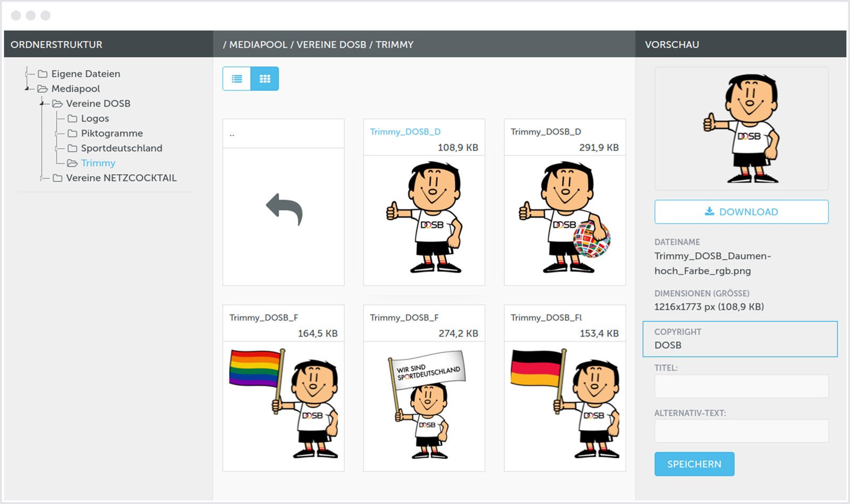850x504 pixels.
Task: Open the Trimmy folder in tree
Action: [98, 163]
